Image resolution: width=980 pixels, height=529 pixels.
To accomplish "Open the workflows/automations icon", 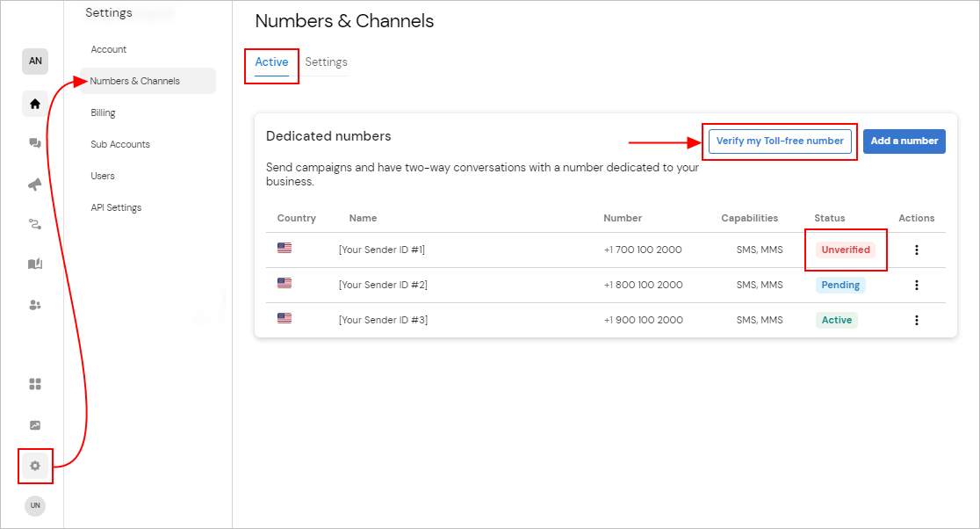I will pyautogui.click(x=35, y=224).
